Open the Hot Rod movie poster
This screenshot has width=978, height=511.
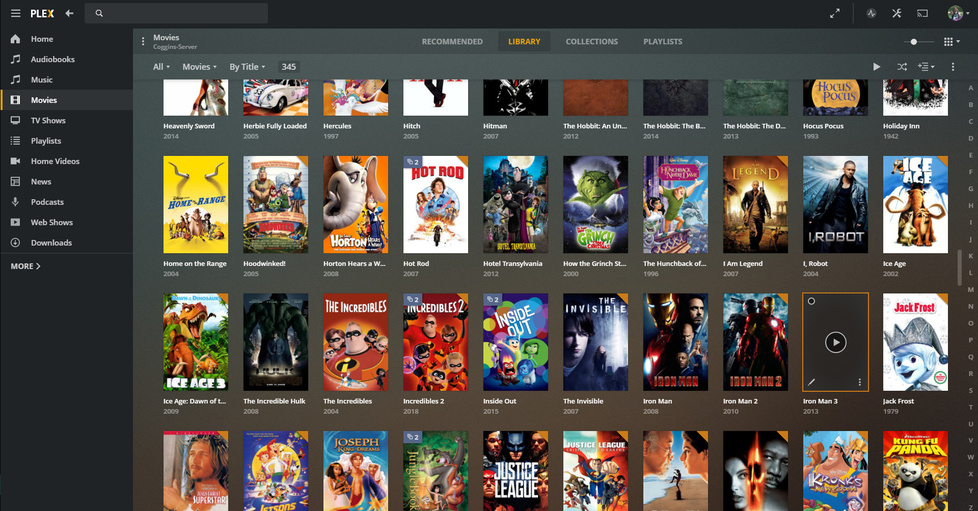coord(435,205)
